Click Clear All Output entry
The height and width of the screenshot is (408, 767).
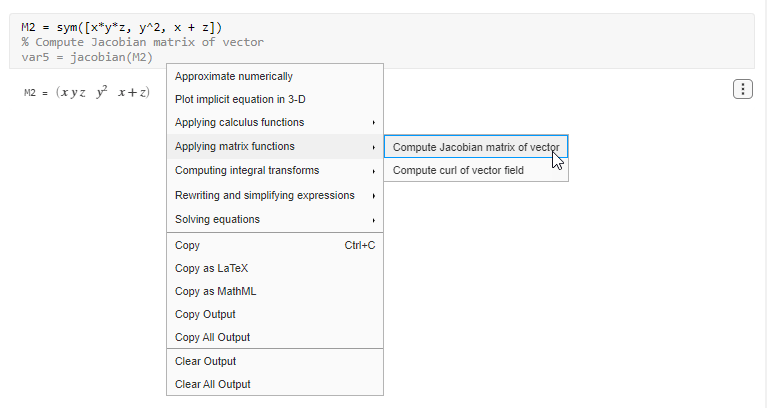[212, 384]
